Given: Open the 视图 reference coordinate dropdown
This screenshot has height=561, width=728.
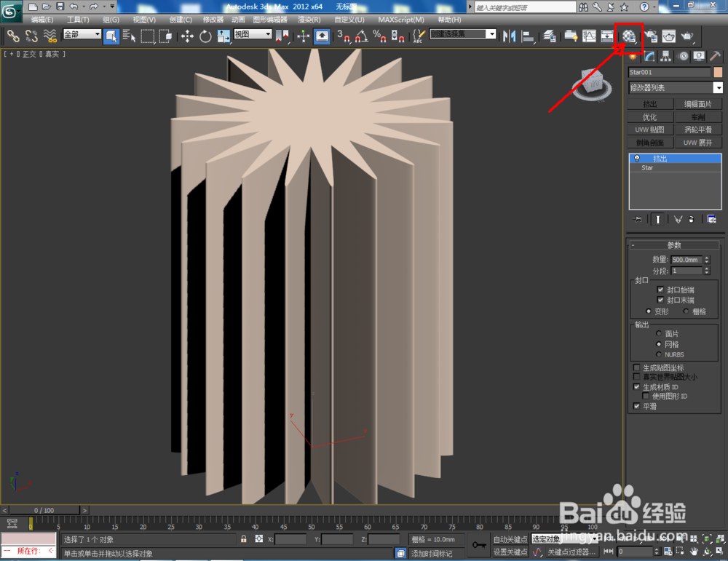Looking at the screenshot, I should 253,34.
